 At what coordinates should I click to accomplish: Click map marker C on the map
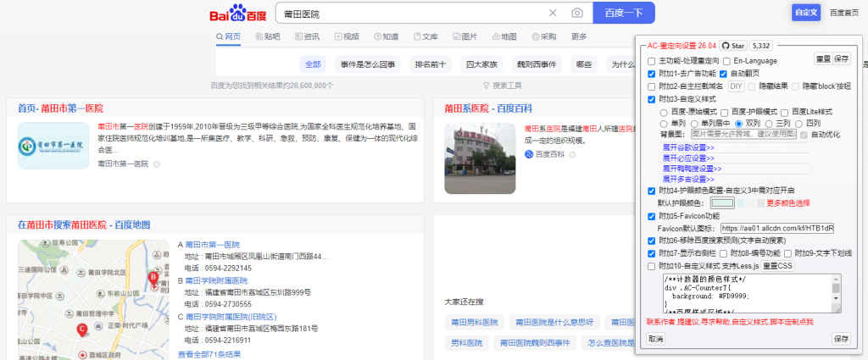pyautogui.click(x=82, y=330)
